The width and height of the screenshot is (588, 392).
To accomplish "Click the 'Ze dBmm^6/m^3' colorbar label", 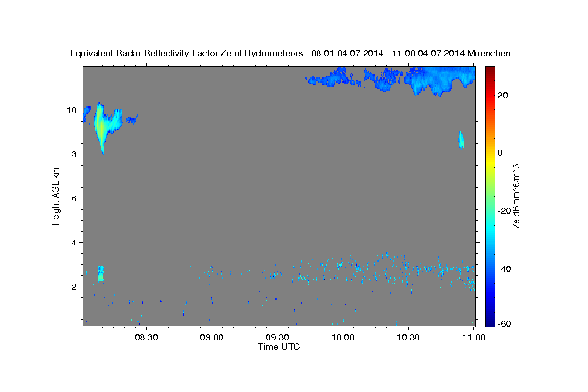I will 516,196.
